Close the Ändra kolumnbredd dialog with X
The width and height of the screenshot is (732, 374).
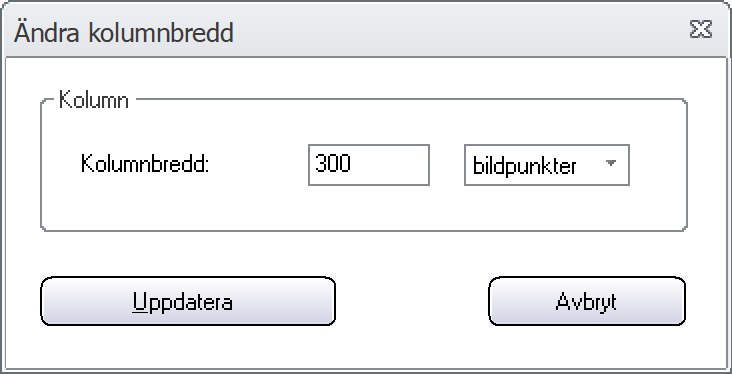pos(701,29)
